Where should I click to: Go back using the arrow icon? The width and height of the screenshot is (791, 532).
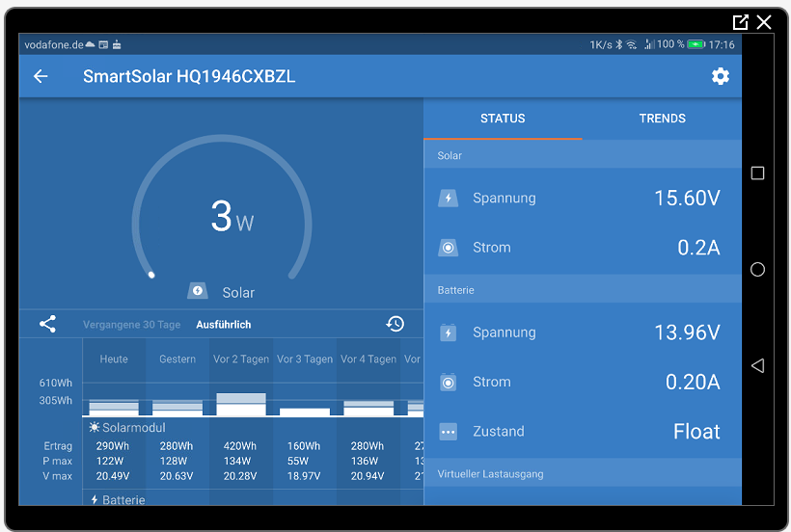[41, 76]
